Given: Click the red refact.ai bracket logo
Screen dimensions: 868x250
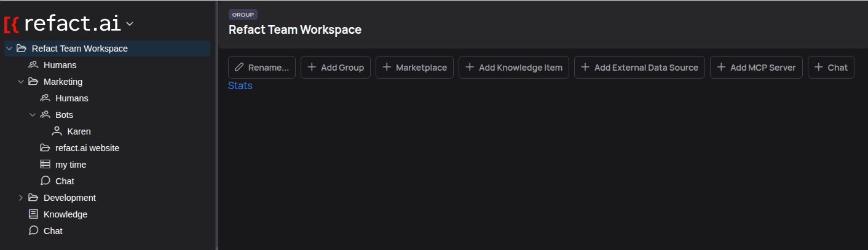Looking at the screenshot, I should coord(11,24).
